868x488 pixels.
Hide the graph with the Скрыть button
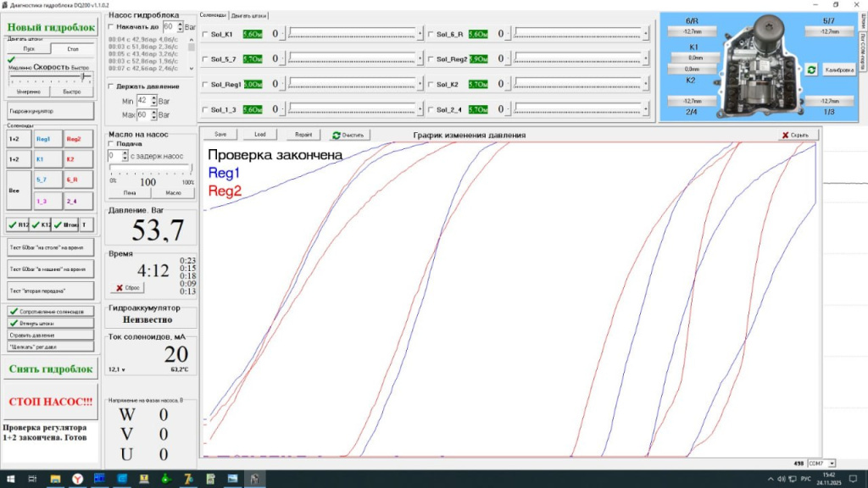coord(798,135)
